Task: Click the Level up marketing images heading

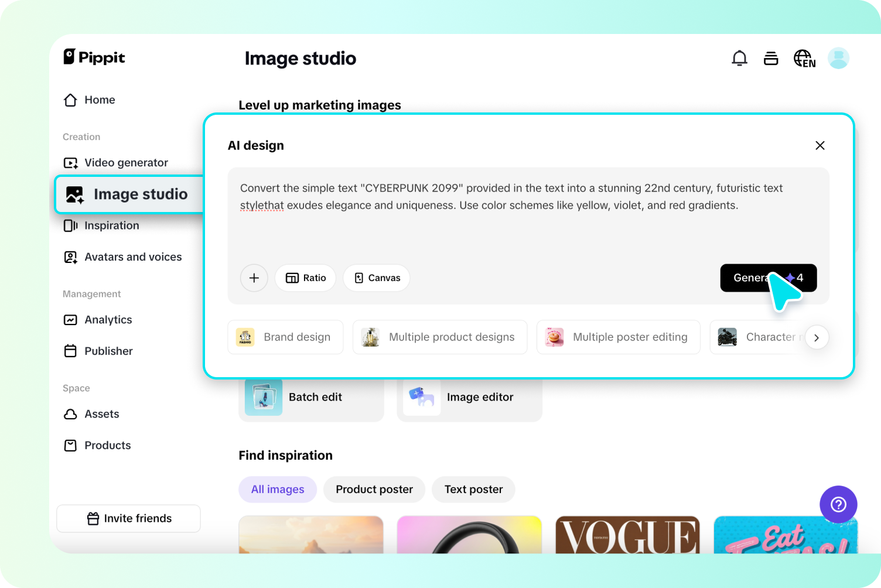Action: [320, 105]
